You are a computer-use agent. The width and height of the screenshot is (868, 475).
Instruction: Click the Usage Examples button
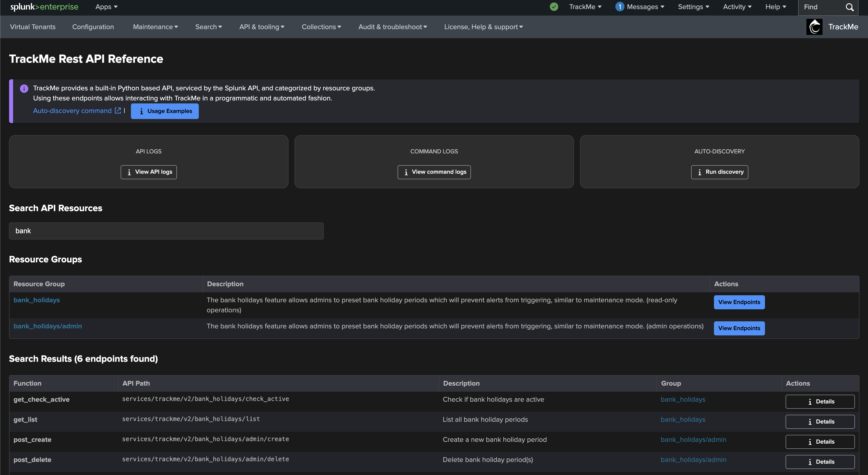coord(165,111)
